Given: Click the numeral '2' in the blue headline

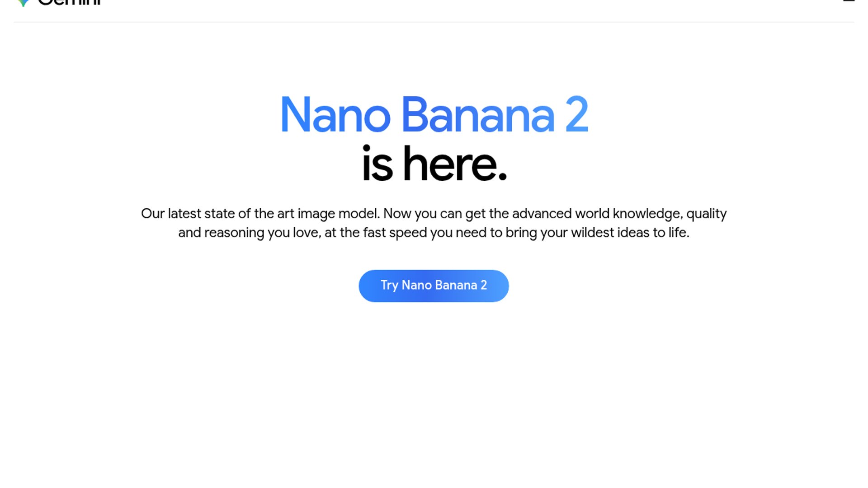Looking at the screenshot, I should [577, 114].
